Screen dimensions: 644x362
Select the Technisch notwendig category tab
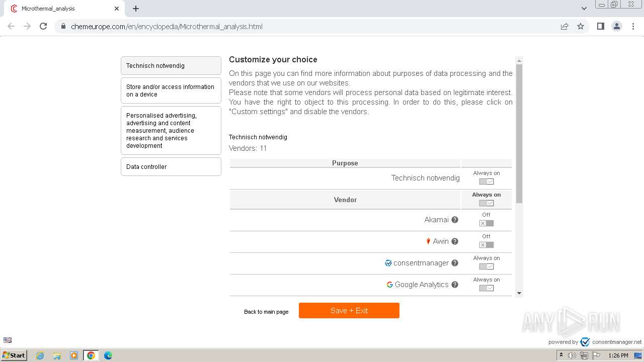[171, 65]
